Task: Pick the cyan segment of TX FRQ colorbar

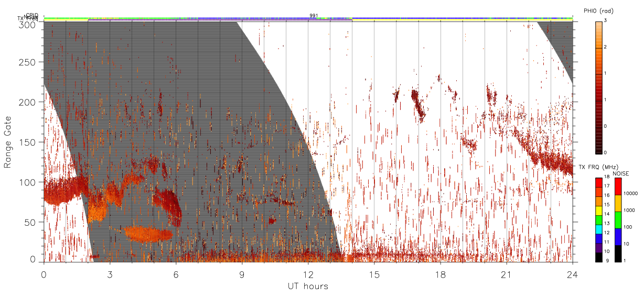Action: pyautogui.click(x=599, y=229)
